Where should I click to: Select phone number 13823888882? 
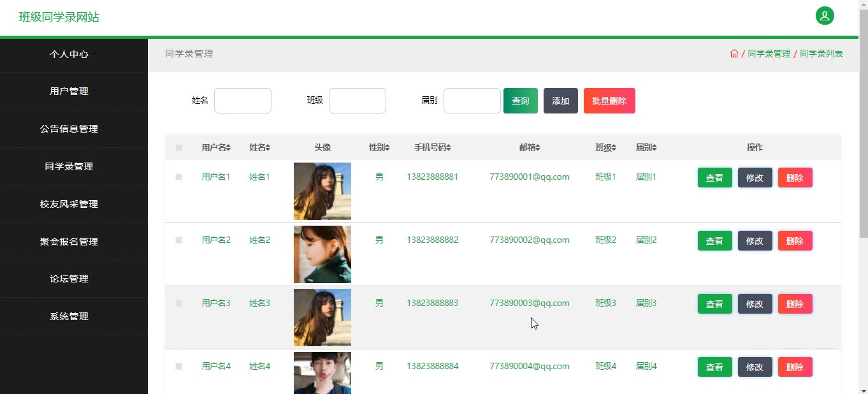[x=432, y=240]
